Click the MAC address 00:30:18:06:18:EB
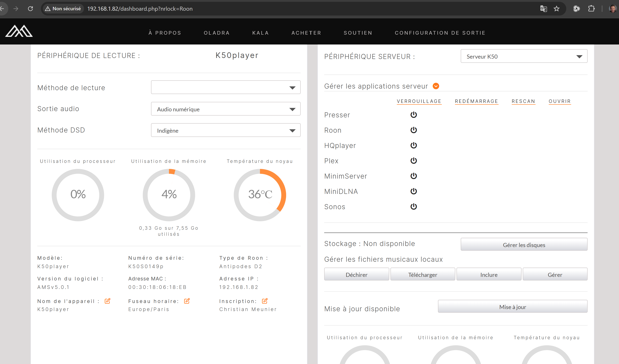The image size is (619, 364). click(x=157, y=287)
